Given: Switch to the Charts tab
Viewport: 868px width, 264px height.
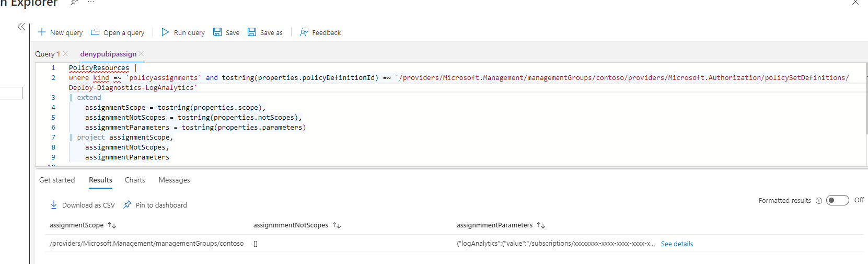Looking at the screenshot, I should click(135, 180).
